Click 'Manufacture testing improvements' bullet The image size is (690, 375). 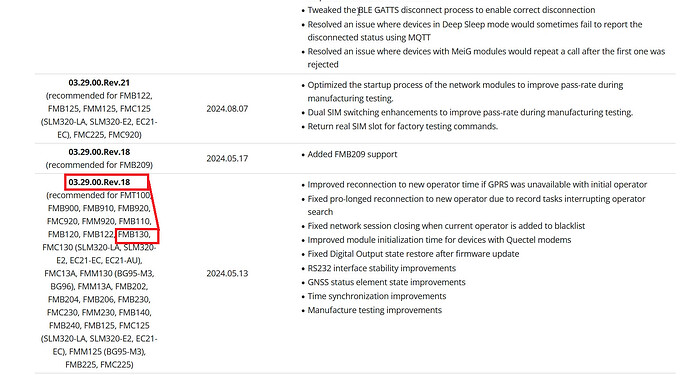374,310
